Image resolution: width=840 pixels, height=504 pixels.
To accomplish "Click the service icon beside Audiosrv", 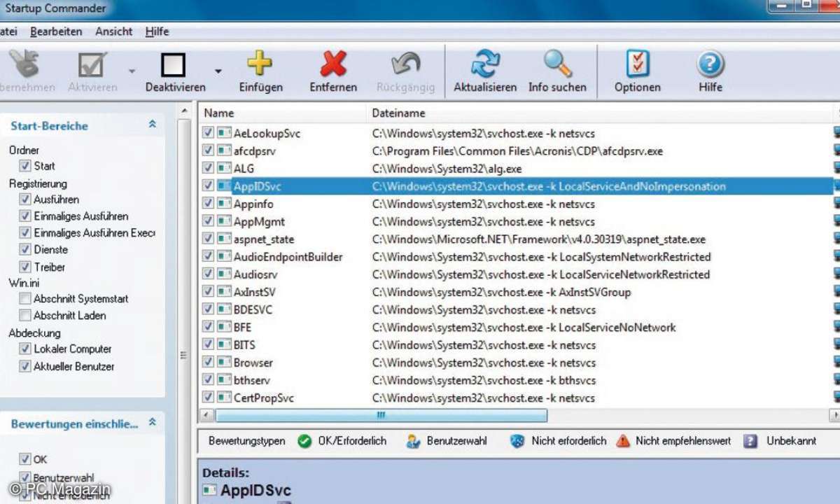I will pos(224,274).
